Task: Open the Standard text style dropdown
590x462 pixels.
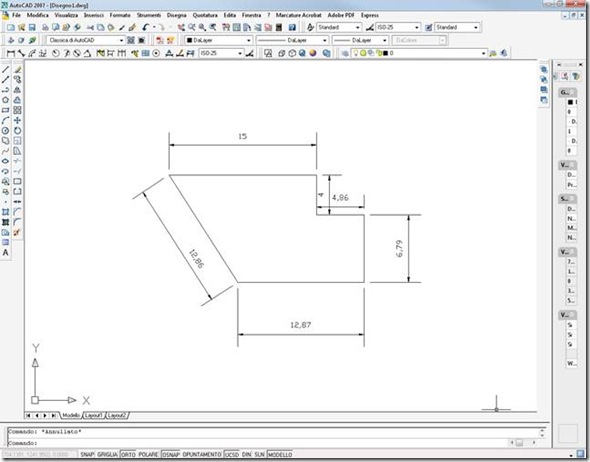Action: [x=339, y=27]
